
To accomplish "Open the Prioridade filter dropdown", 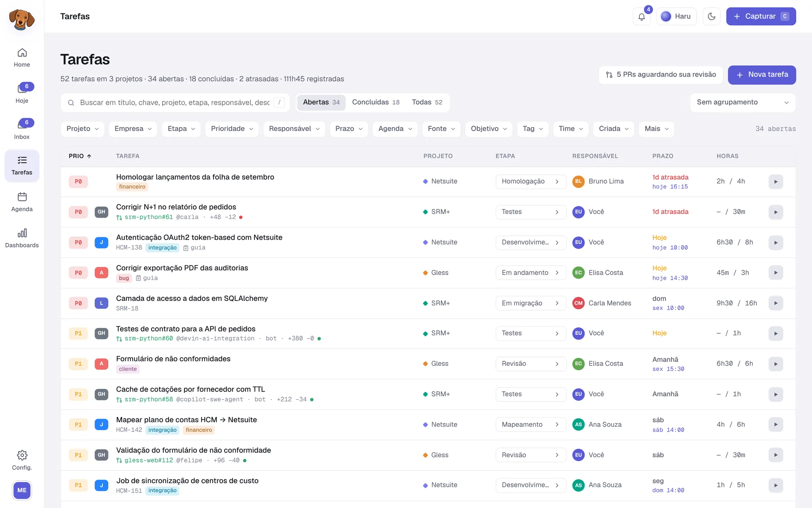I will pos(232,129).
